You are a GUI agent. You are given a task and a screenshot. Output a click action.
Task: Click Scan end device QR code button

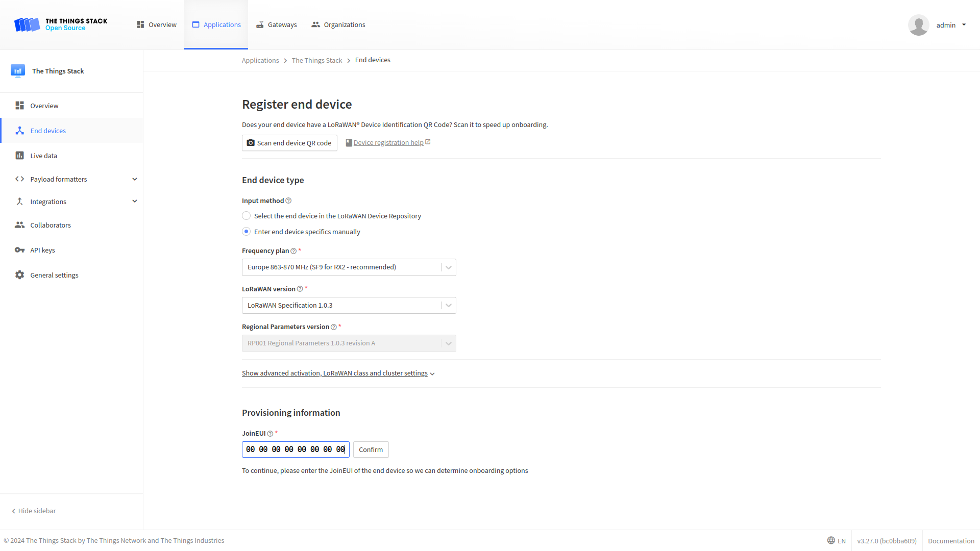[289, 143]
